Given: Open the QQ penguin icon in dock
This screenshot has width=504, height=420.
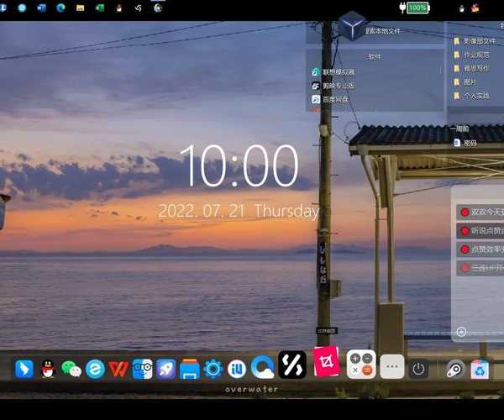Looking at the screenshot, I should (48, 369).
